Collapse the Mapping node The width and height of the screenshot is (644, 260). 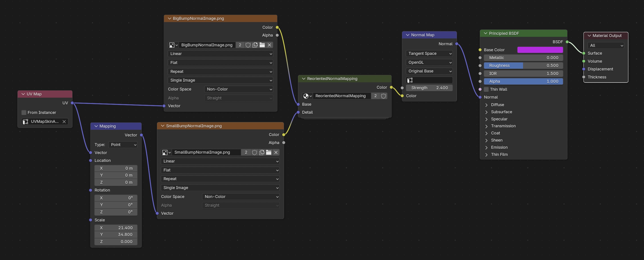96,126
